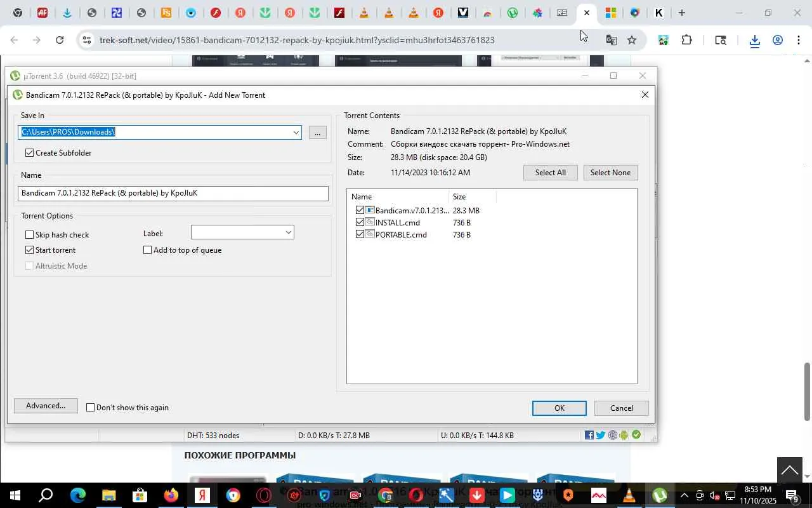Browse for save folder with ellipsis button
The width and height of the screenshot is (812, 508).
coord(318,132)
